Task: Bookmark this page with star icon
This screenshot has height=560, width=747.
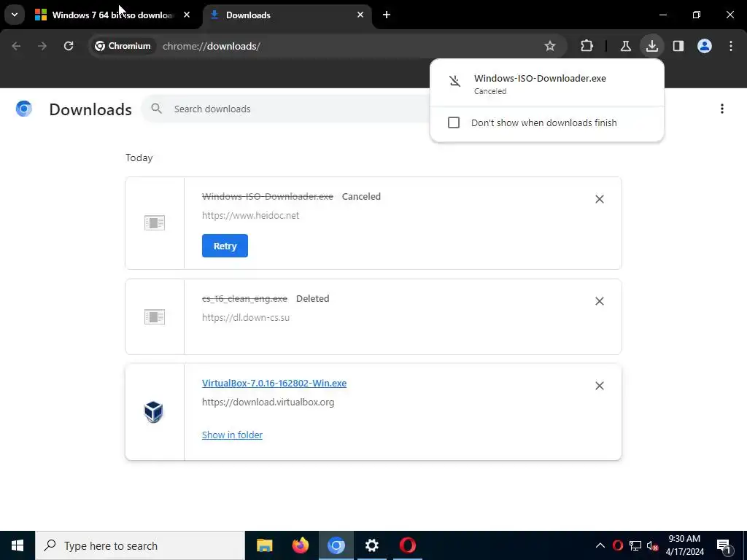Action: [x=550, y=46]
